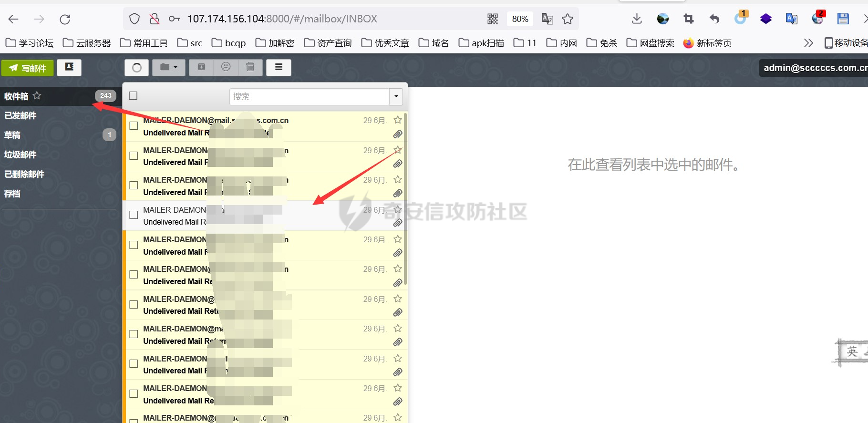868x423 pixels.
Task: Open the 云服务器 bookmark folder
Action: tap(87, 43)
